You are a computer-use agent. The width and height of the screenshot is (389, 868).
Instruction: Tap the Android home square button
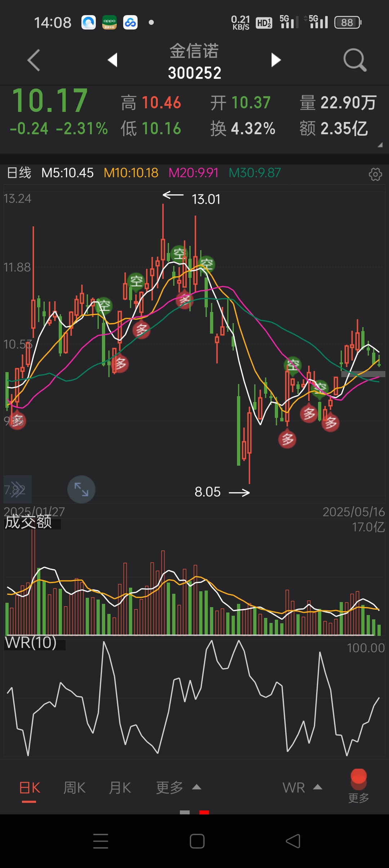click(197, 841)
